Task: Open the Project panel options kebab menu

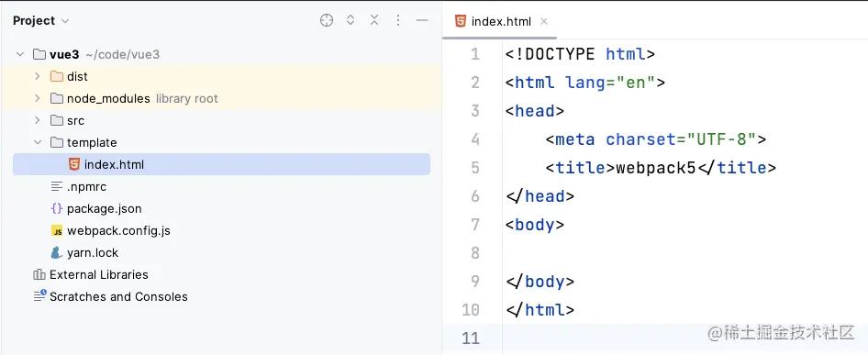Action: [x=398, y=20]
